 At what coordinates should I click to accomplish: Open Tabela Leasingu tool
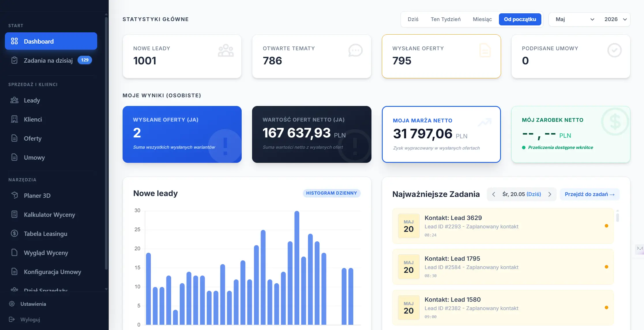[51, 234]
